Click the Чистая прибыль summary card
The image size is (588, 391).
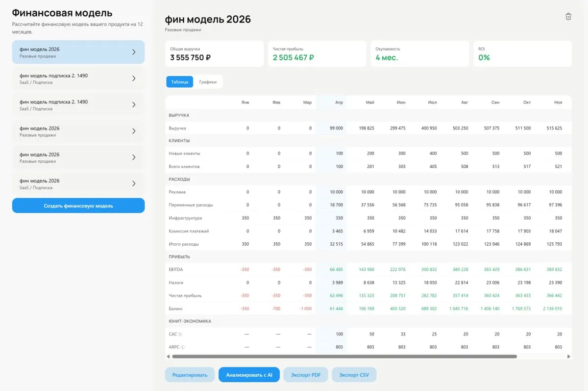tap(317, 53)
